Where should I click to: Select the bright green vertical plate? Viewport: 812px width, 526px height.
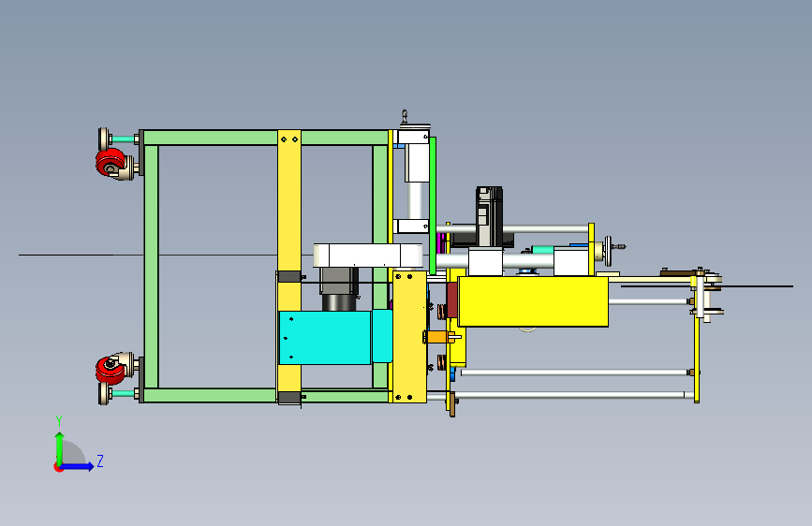[x=433, y=206]
